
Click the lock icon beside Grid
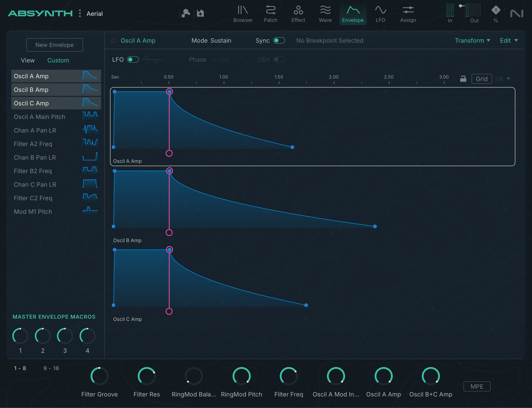pyautogui.click(x=463, y=79)
